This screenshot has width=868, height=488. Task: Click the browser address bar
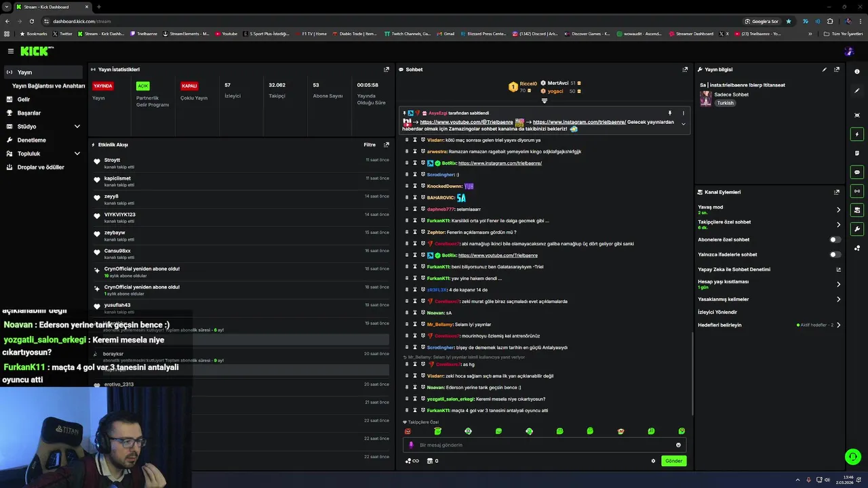click(x=393, y=21)
